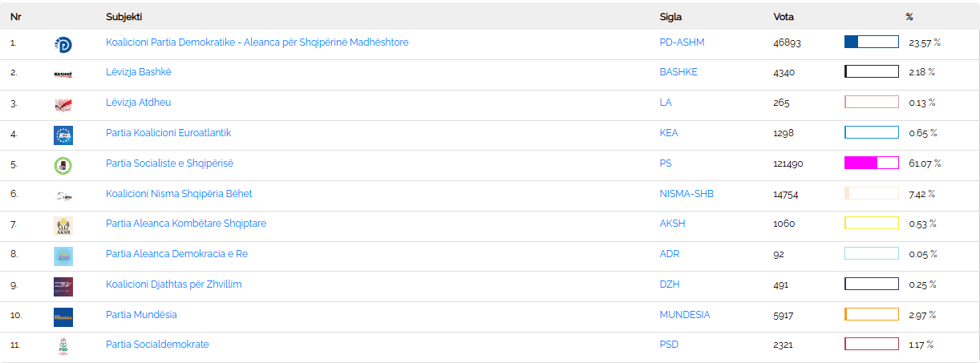Click the MUNDESIA sigla link
This screenshot has height=363, width=980.
pyautogui.click(x=684, y=315)
